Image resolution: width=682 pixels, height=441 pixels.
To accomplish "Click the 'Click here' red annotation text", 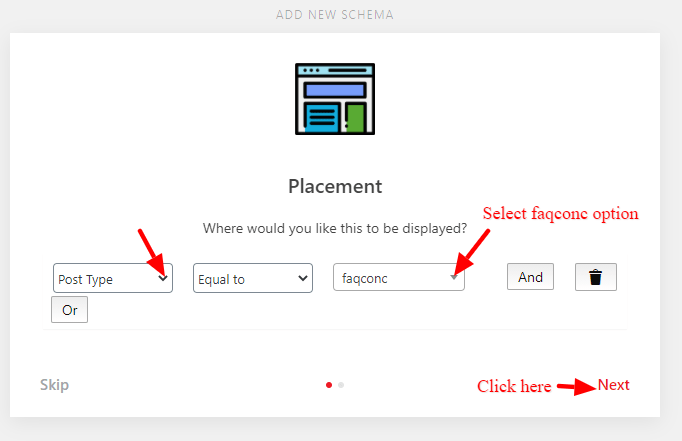I will coord(514,386).
